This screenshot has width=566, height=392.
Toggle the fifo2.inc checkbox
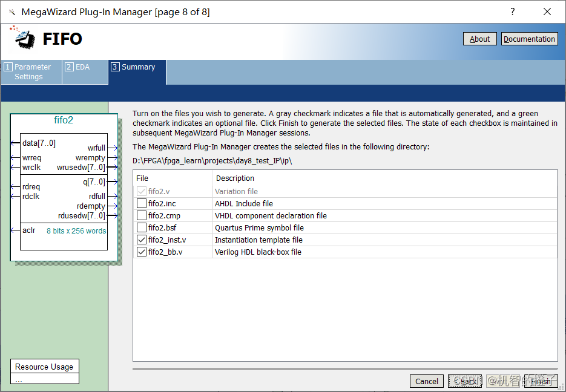(142, 203)
